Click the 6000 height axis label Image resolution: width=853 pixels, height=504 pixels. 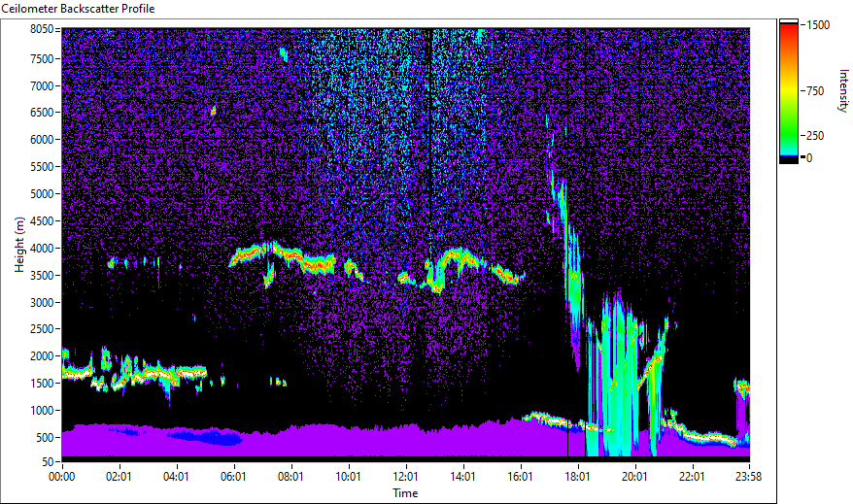coord(42,140)
